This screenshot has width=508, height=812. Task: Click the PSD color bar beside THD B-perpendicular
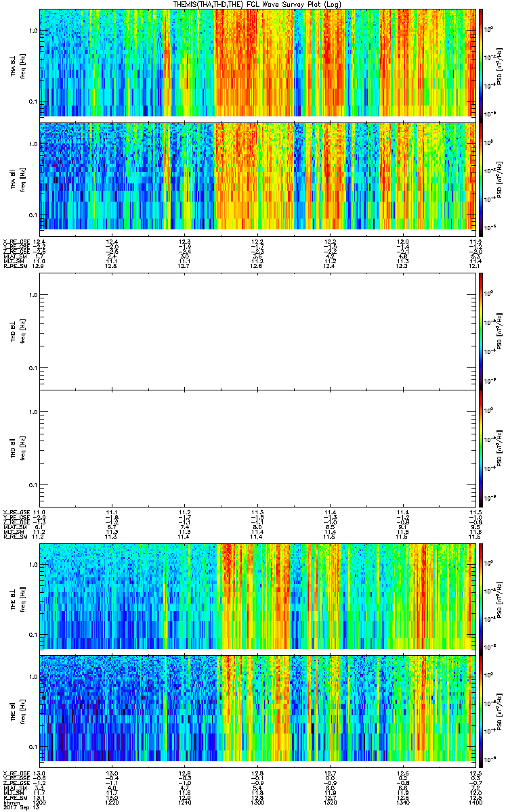482,331
